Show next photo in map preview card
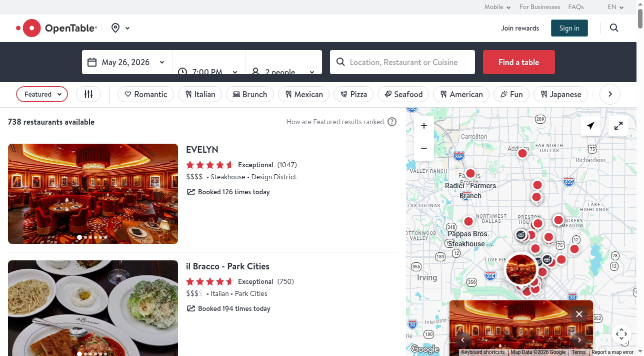This screenshot has height=356, width=644. click(x=579, y=340)
